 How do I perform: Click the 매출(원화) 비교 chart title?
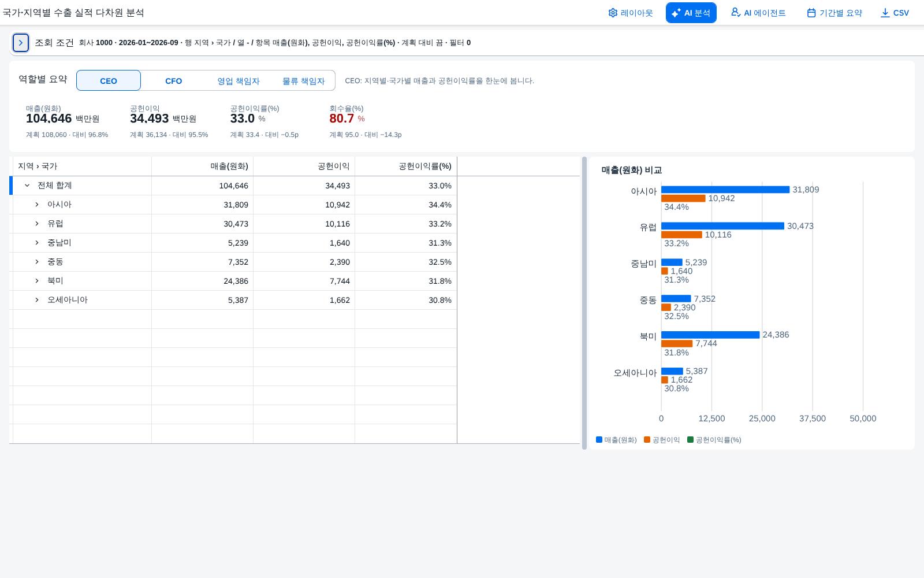coord(632,170)
